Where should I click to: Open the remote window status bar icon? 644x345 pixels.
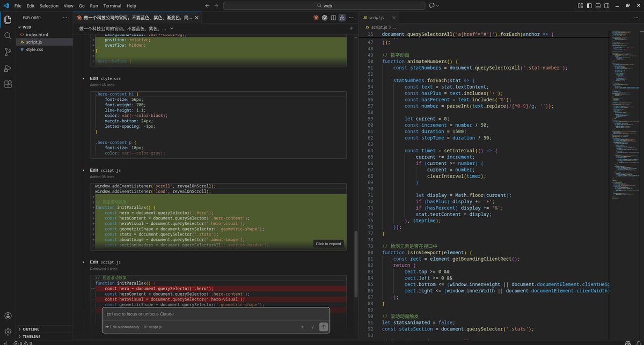click(5, 342)
